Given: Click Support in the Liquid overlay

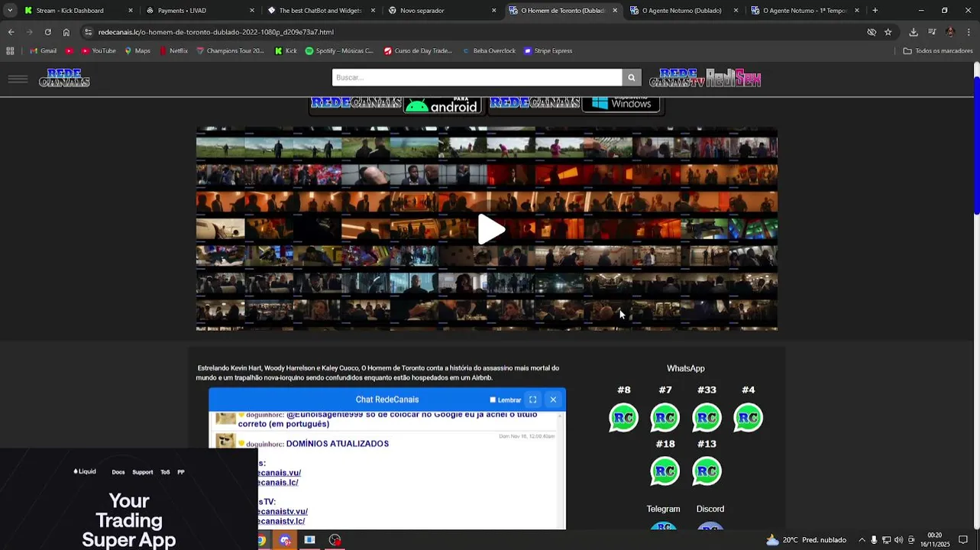Looking at the screenshot, I should point(143,472).
